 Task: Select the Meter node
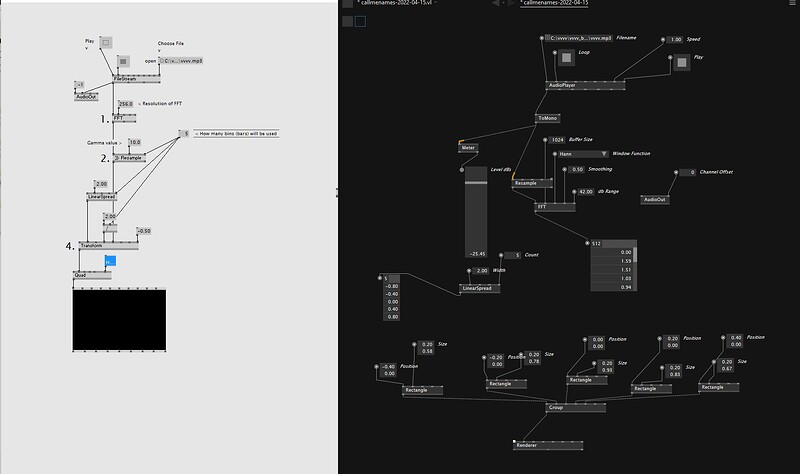(x=468, y=148)
